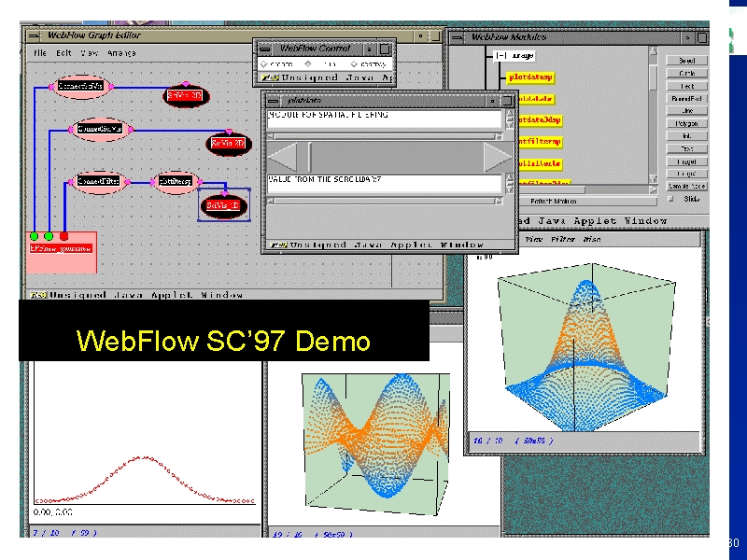Image resolution: width=747 pixels, height=560 pixels.
Task: Click the red port on the red module box
Action: pos(63,236)
